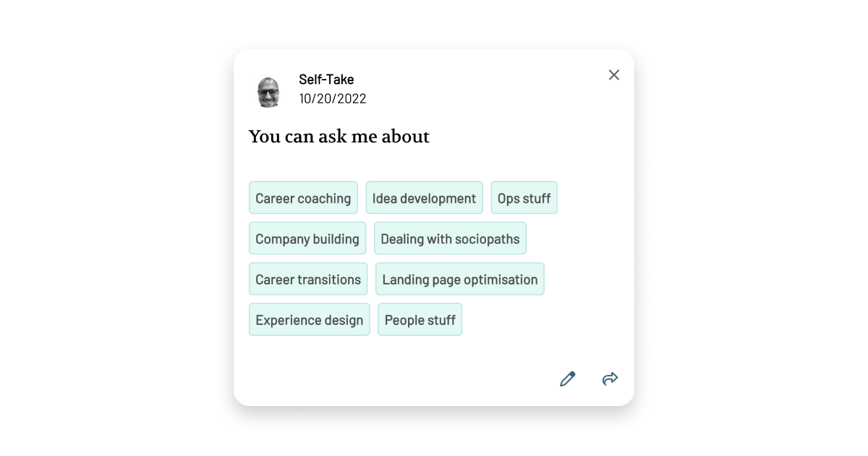868x456 pixels.
Task: Pick the Ops stuff chip
Action: (x=524, y=197)
